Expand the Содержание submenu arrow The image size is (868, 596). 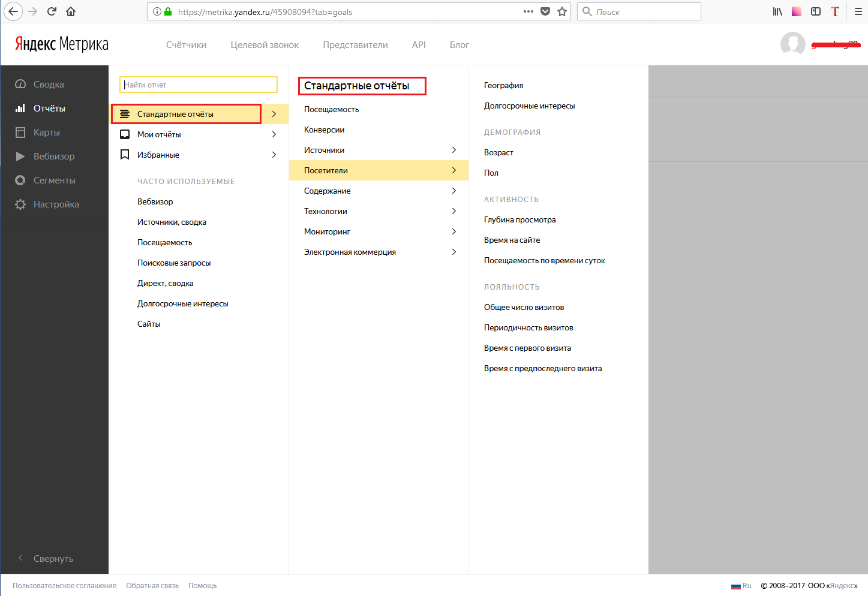pyautogui.click(x=454, y=191)
